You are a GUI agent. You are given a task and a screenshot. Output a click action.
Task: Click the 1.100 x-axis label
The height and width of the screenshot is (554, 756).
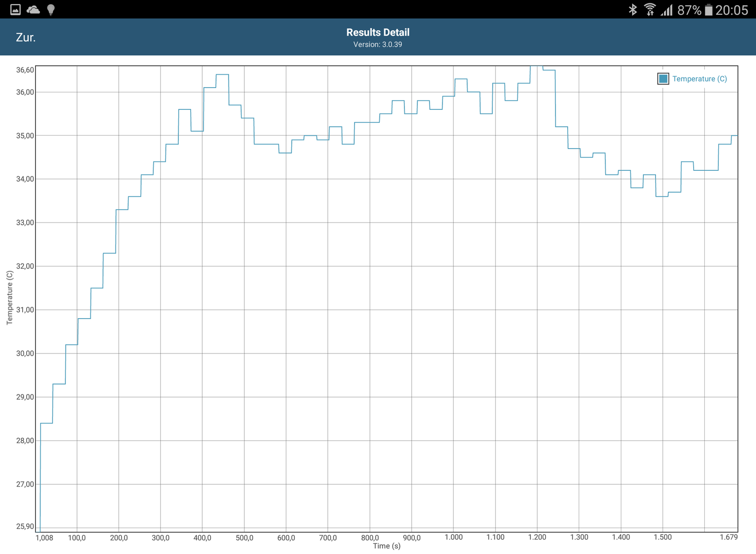496,537
